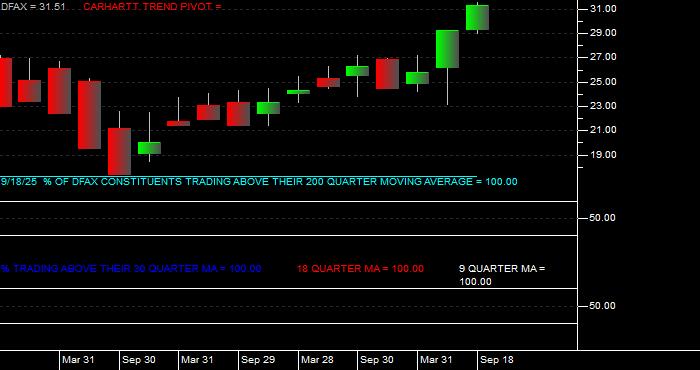The width and height of the screenshot is (700, 370).
Task: Click the 25.00 price axis label
Action: (603, 82)
